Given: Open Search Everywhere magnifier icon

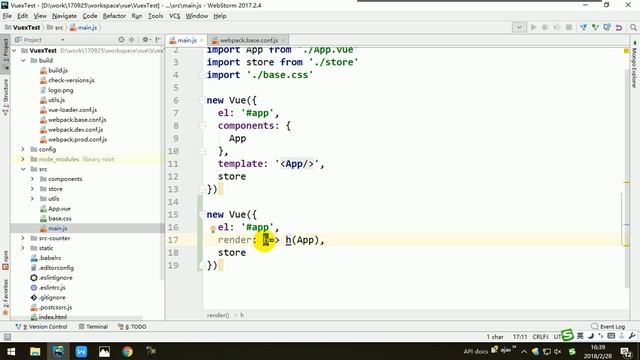Looking at the screenshot, I should (x=633, y=27).
